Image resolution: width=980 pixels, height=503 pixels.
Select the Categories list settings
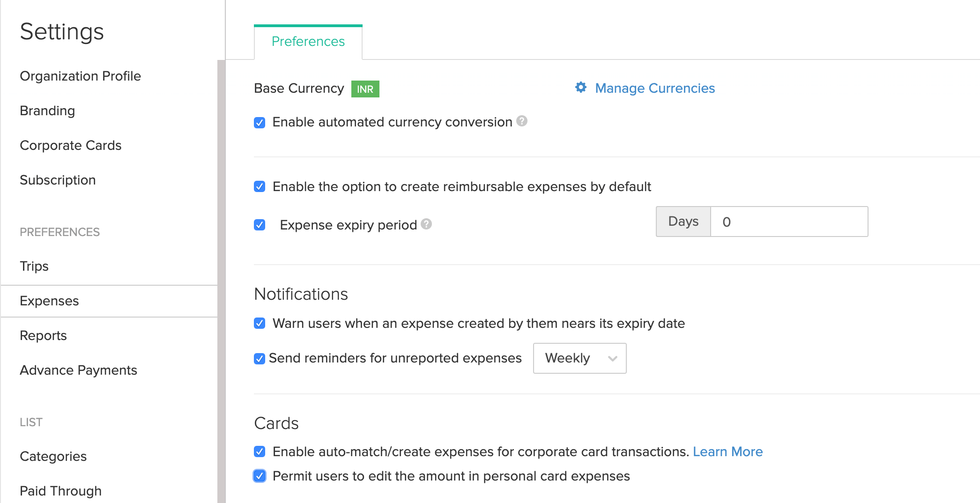pyautogui.click(x=52, y=456)
